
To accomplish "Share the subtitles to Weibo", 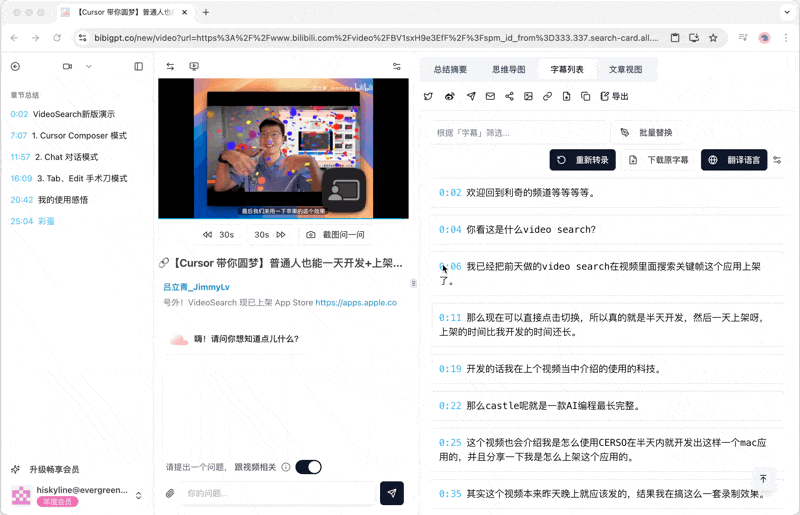I will coord(449,96).
